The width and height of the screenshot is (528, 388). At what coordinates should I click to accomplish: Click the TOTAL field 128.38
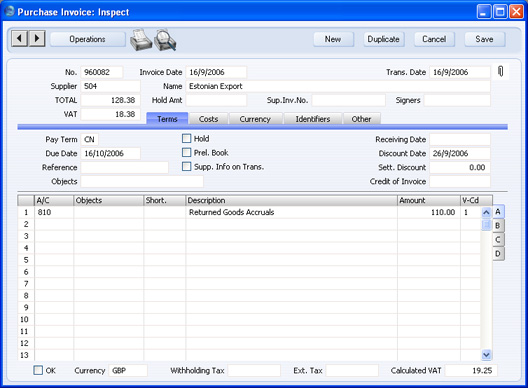pyautogui.click(x=110, y=100)
